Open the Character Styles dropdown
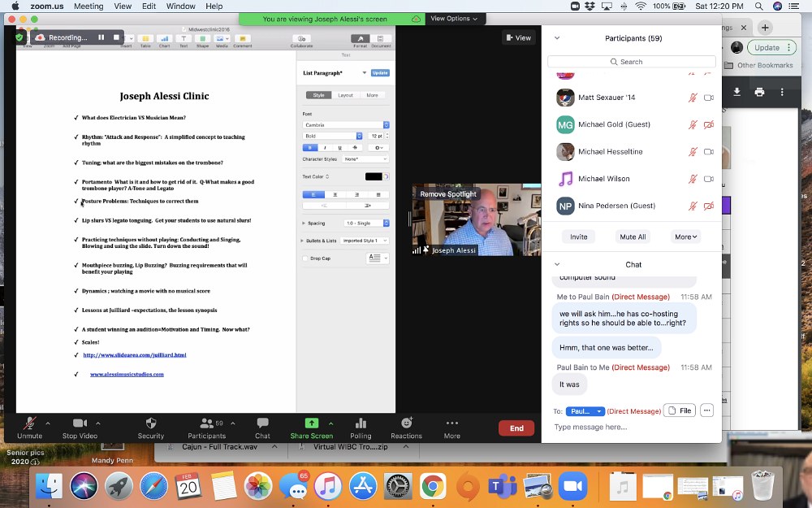The image size is (812, 508). coord(365,159)
